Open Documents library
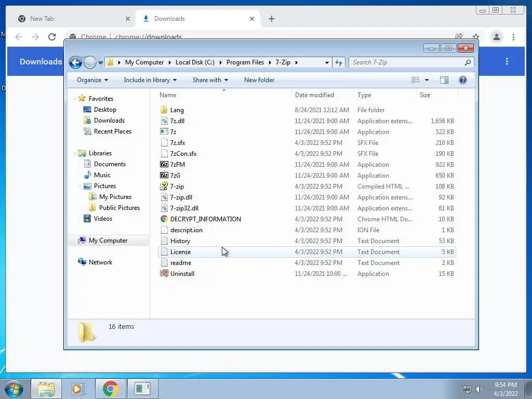Viewport: 532px width, 399px height. point(110,164)
